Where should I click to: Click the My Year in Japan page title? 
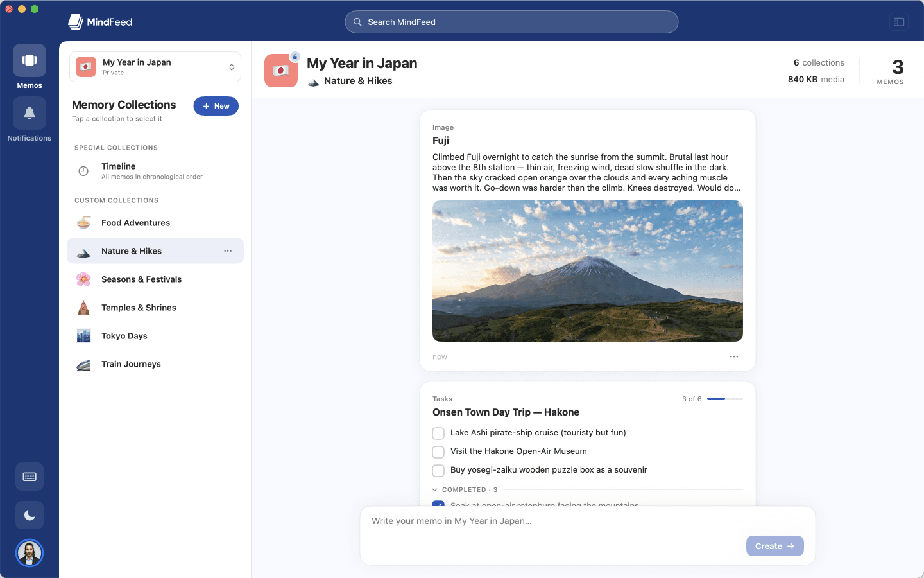[362, 63]
